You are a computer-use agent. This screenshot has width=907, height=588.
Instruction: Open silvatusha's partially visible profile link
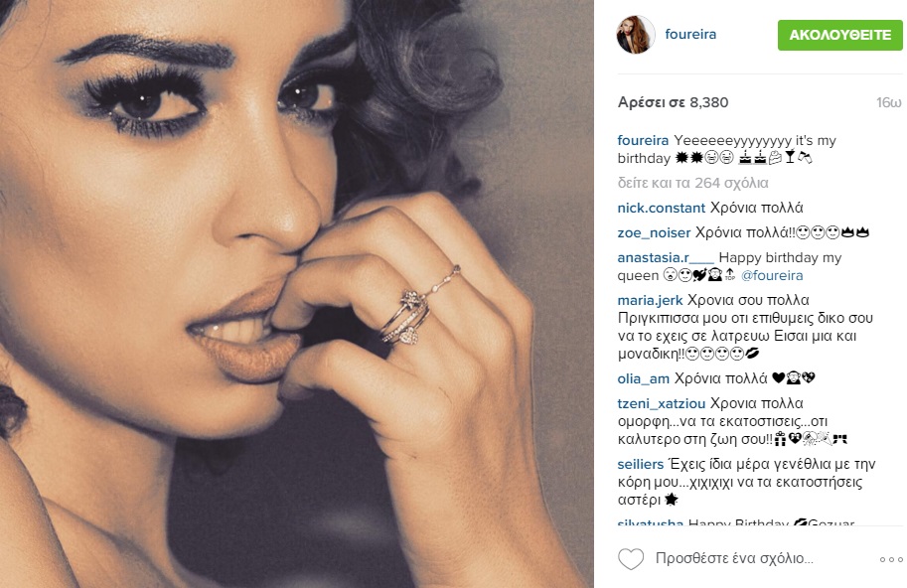click(650, 522)
